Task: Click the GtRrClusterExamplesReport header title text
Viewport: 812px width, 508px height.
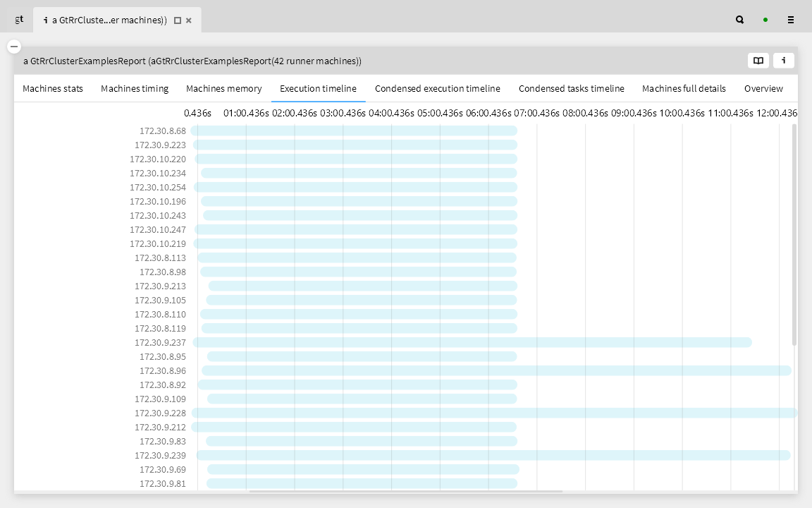Action: coord(192,61)
